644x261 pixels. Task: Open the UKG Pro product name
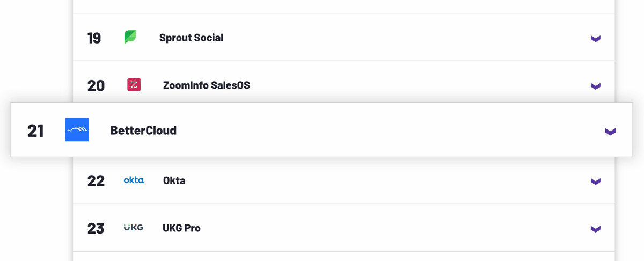pos(181,228)
